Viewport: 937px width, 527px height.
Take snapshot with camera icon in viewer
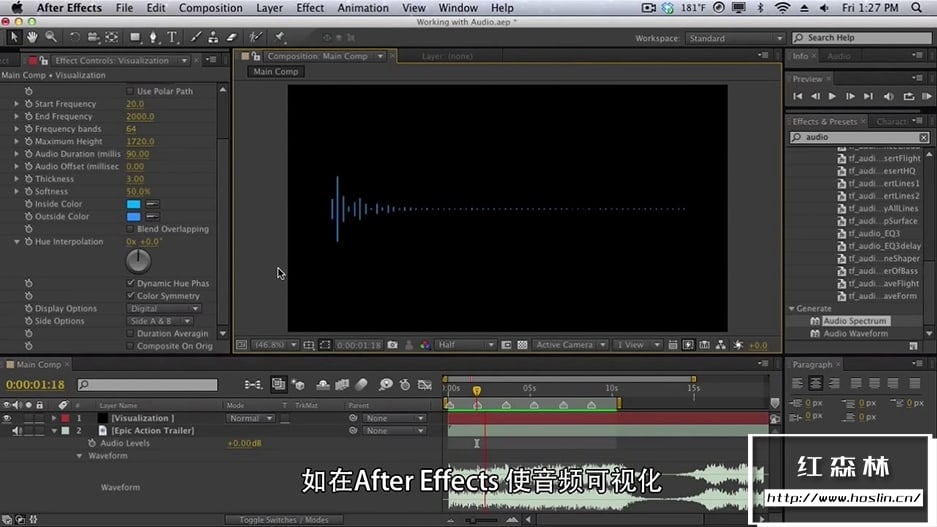(393, 345)
